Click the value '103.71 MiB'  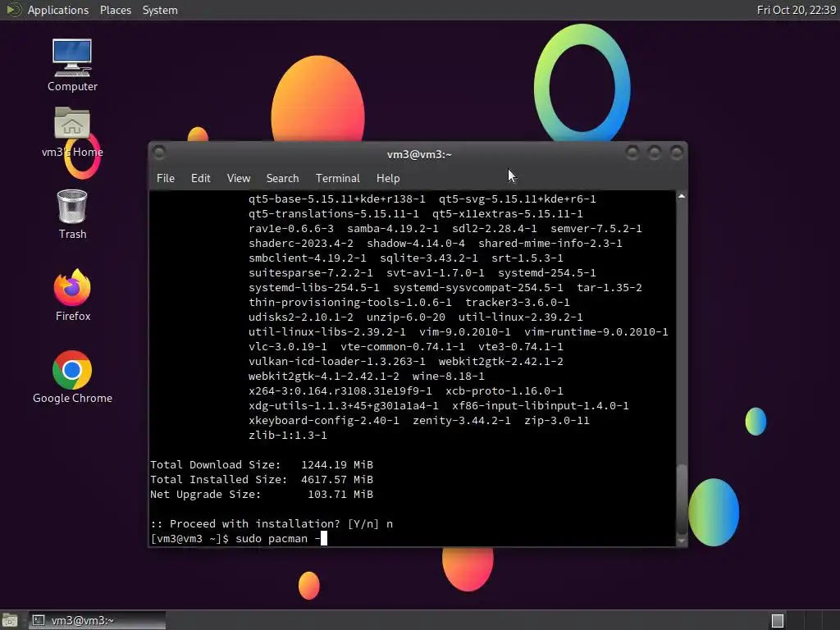click(x=340, y=494)
